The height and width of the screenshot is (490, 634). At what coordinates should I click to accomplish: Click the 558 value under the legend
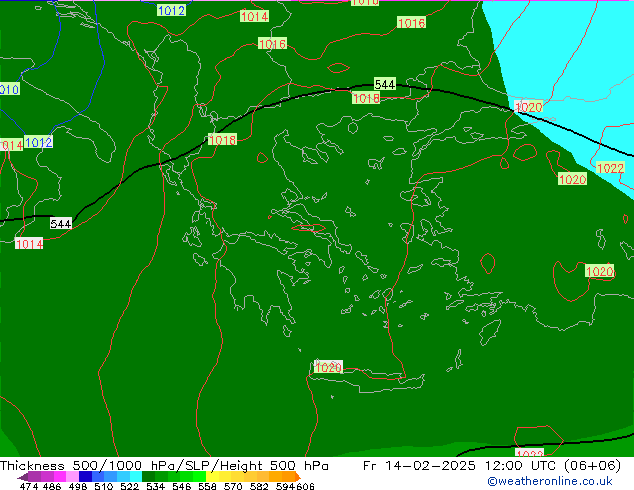(207, 486)
